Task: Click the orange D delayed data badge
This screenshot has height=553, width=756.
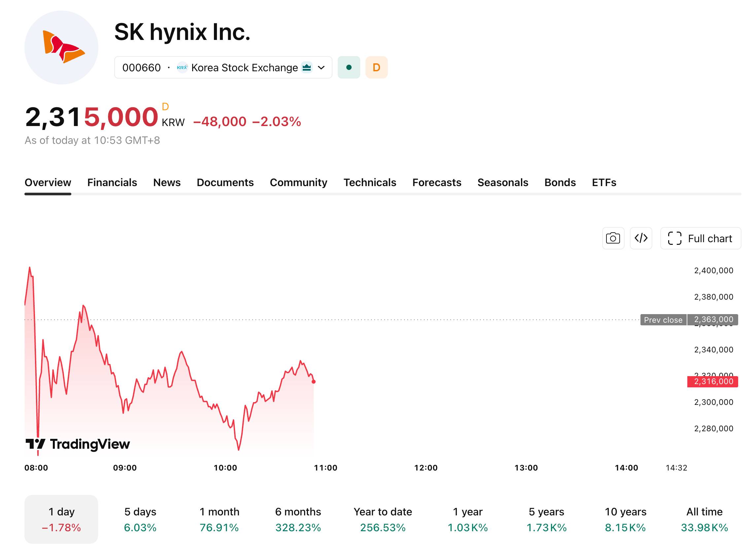Action: point(376,67)
